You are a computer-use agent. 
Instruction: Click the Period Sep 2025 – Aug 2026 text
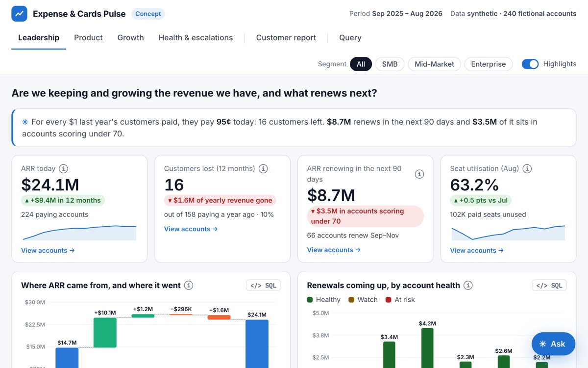click(396, 14)
